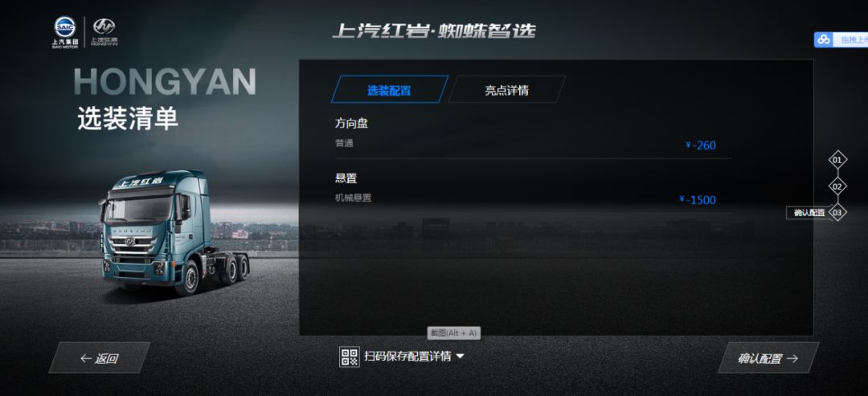Click the 上汽红岩·蜘蛛智选 title logo
The image size is (868, 396).
pyautogui.click(x=434, y=31)
